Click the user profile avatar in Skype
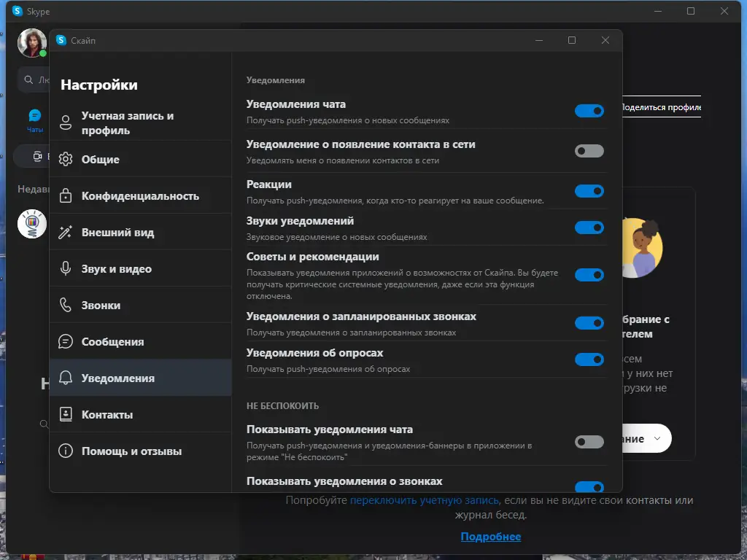 [x=32, y=43]
